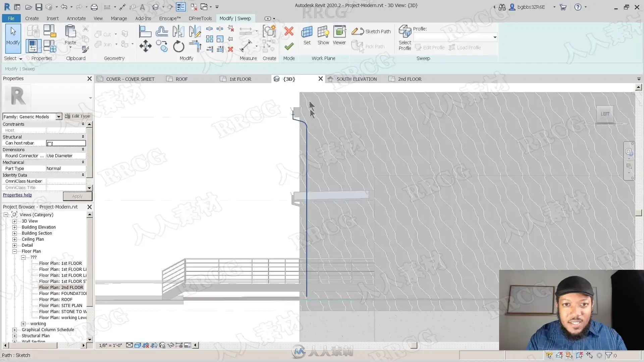This screenshot has height=362, width=644.
Task: Select the Rotate tool icon
Action: click(178, 46)
